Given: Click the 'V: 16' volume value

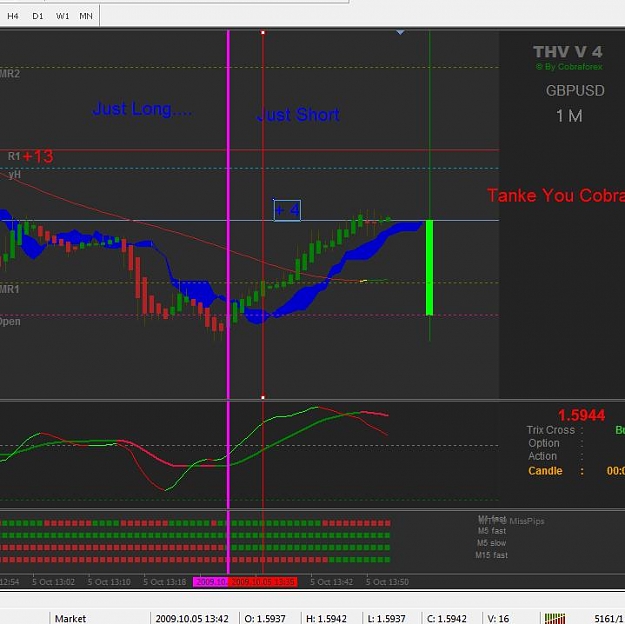Looking at the screenshot, I should tap(498, 619).
